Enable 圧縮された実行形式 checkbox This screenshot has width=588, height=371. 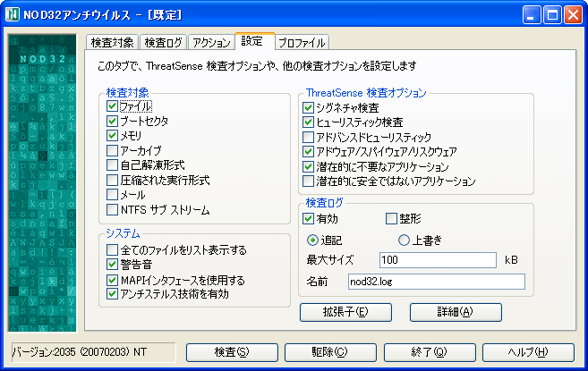point(112,180)
